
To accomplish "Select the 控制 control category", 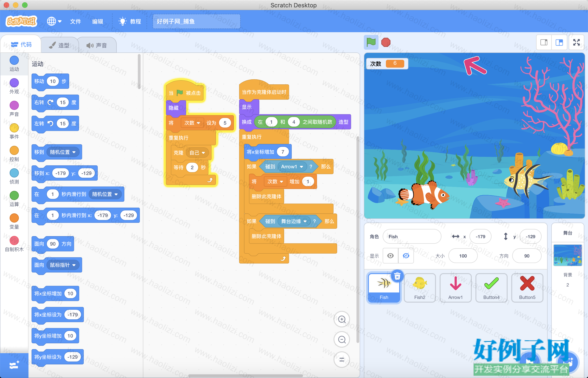I will [x=14, y=154].
